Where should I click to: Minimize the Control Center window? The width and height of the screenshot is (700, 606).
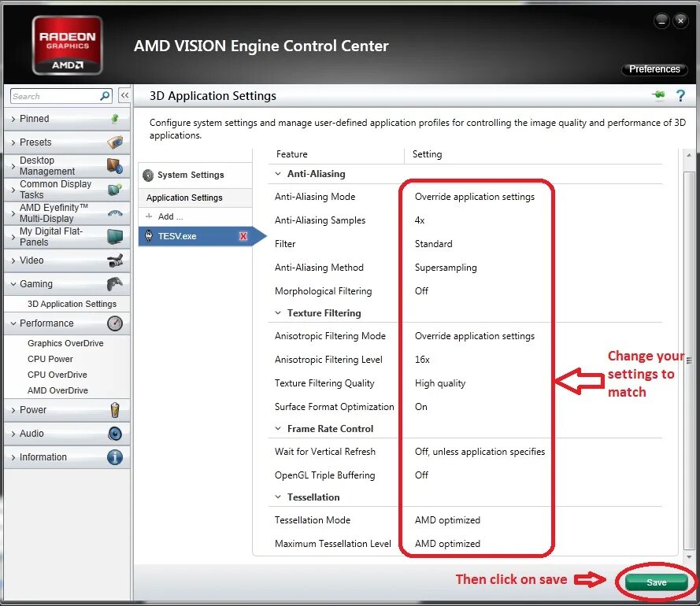coord(661,20)
